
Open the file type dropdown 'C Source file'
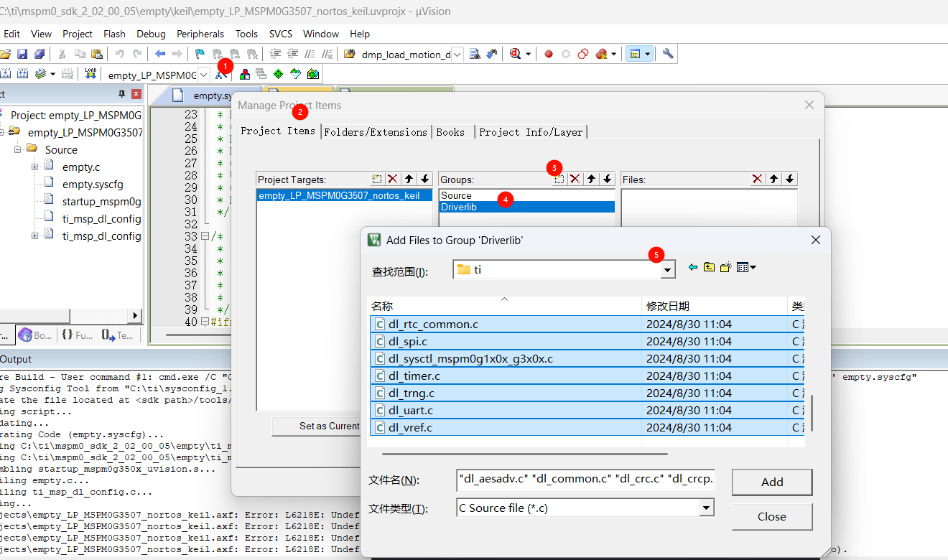pos(707,508)
